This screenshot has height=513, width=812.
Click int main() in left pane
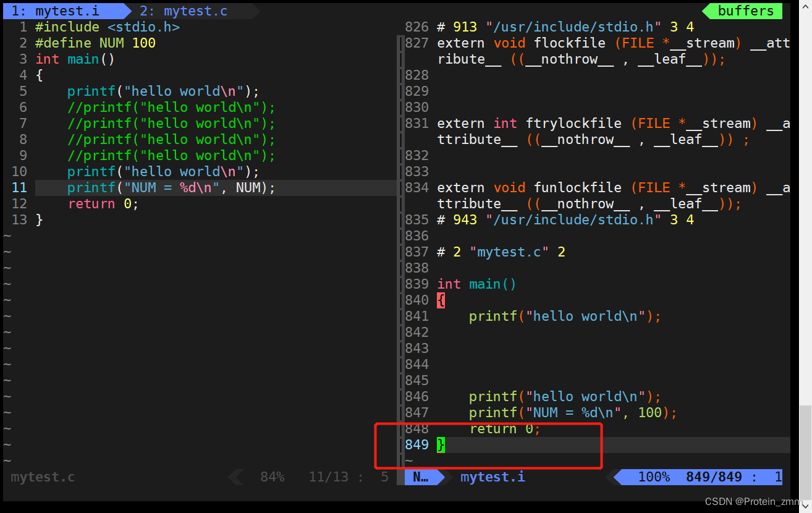tap(75, 59)
